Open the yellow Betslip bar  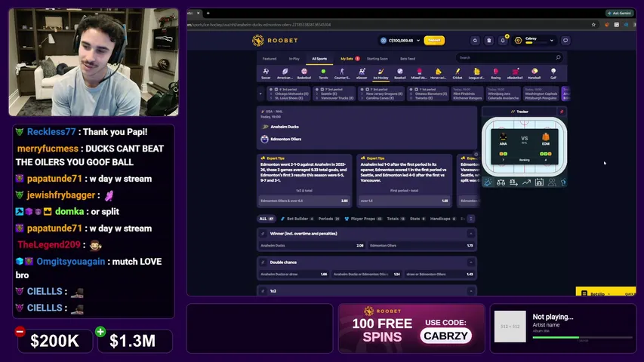point(605,292)
